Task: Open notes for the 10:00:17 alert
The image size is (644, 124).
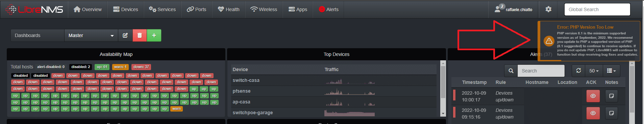Action: click(611, 96)
